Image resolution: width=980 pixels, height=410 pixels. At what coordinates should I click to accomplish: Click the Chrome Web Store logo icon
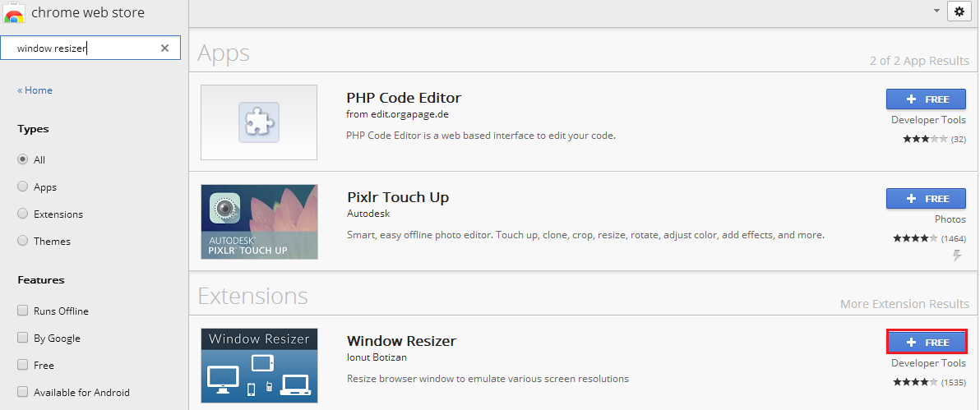14,12
